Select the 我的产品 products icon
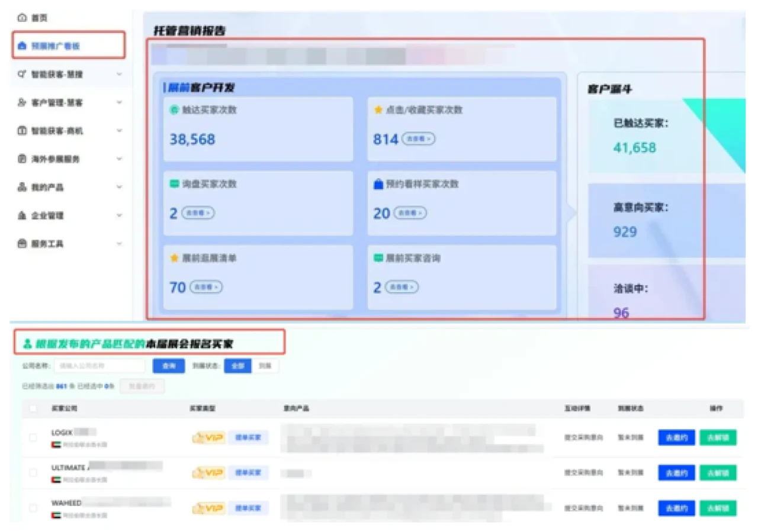This screenshot has height=532, width=758. 23,187
